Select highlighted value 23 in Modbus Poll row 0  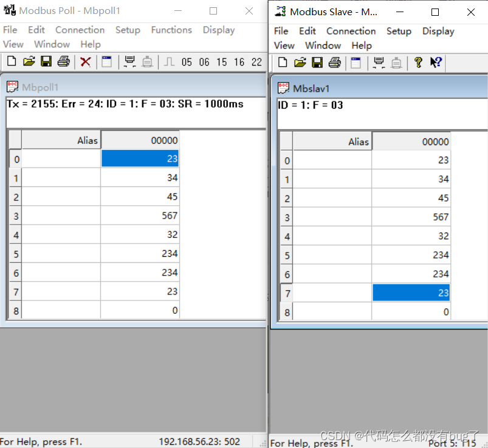tap(140, 158)
